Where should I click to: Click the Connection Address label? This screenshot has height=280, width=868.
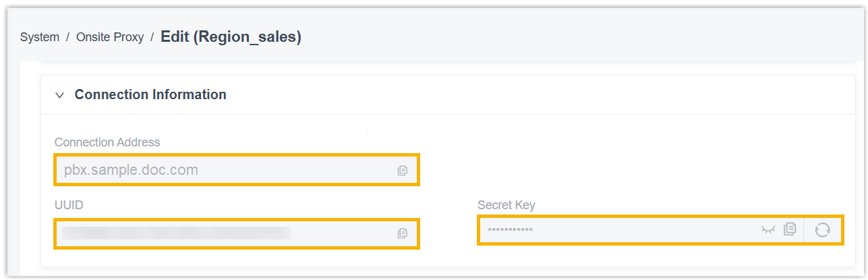click(107, 142)
